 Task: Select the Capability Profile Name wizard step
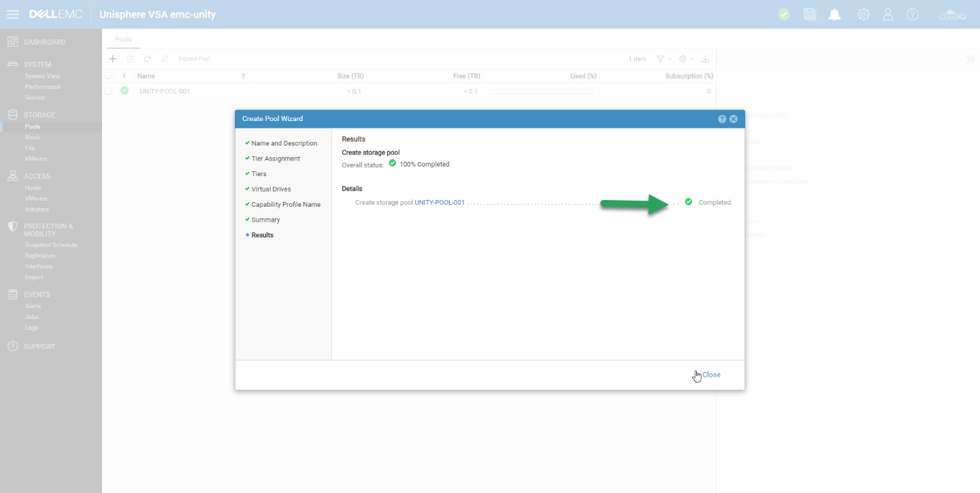(286, 205)
